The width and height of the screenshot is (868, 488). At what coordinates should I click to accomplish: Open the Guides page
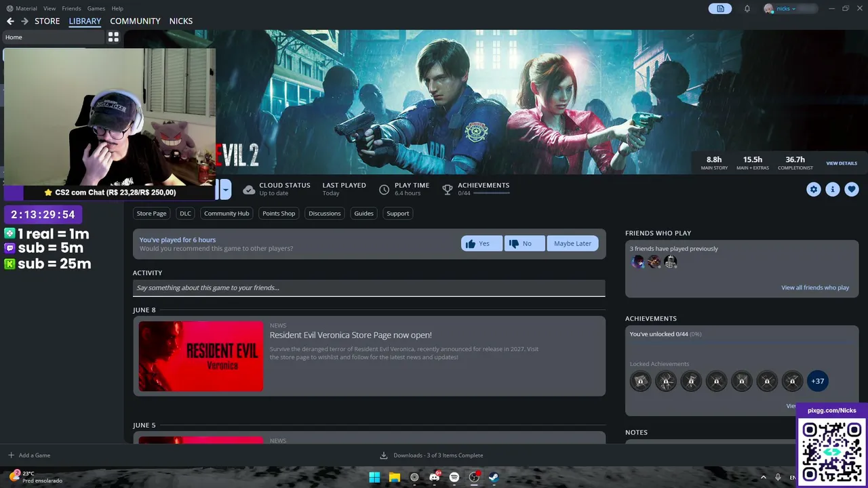(x=363, y=213)
